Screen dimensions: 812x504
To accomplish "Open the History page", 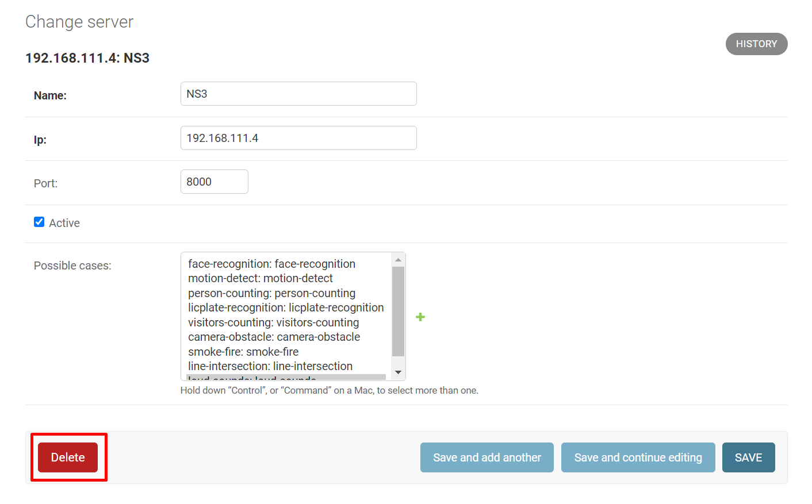I will pyautogui.click(x=756, y=44).
